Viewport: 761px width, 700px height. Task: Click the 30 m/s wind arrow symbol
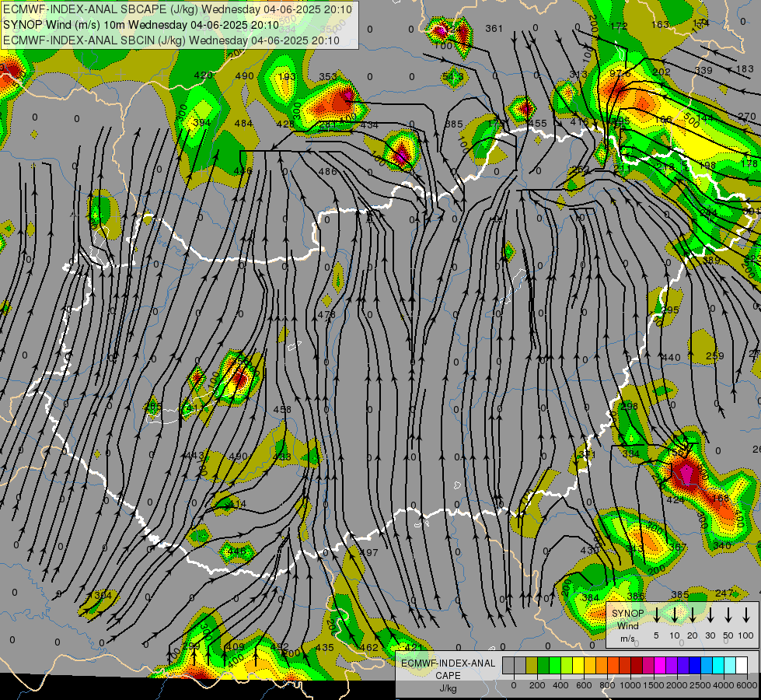point(710,615)
